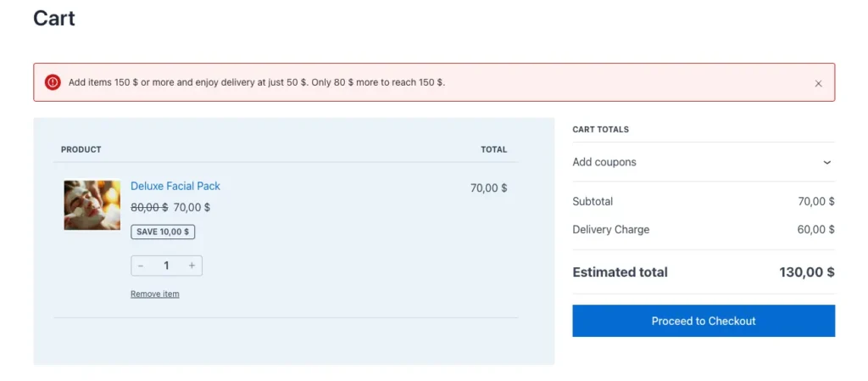Click the SAVE 10,00 $ badge
Image resolution: width=868 pixels, height=381 pixels.
163,232
